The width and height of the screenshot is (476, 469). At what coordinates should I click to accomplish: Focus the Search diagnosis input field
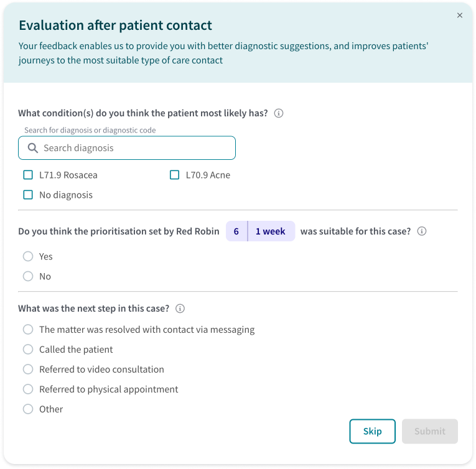click(x=127, y=148)
